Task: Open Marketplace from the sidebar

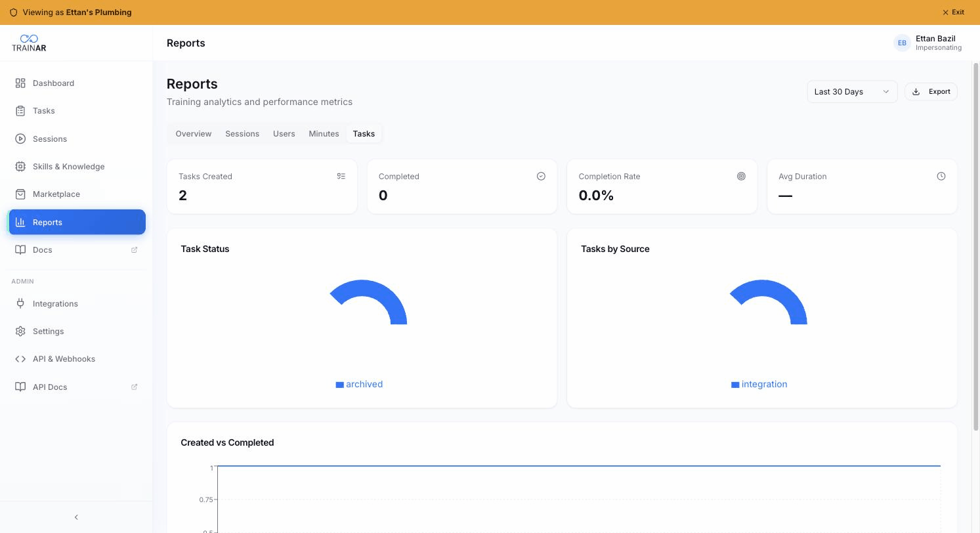Action: pyautogui.click(x=77, y=194)
